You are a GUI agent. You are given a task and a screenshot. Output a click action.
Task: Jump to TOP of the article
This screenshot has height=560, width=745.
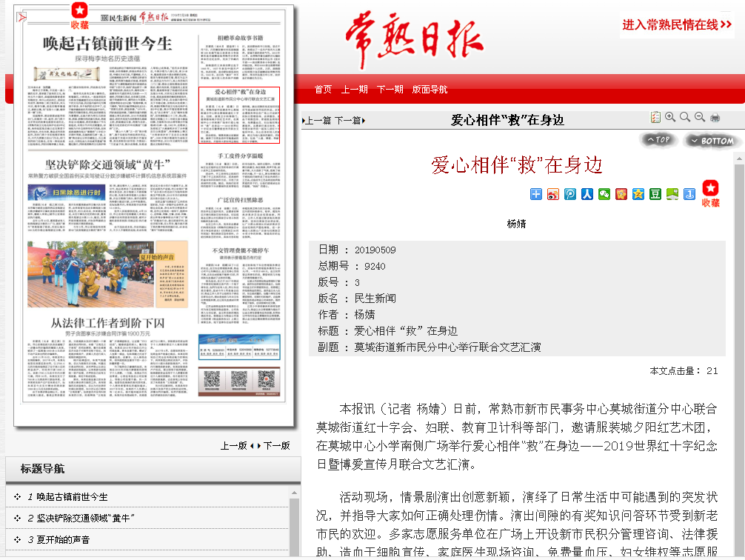658,140
